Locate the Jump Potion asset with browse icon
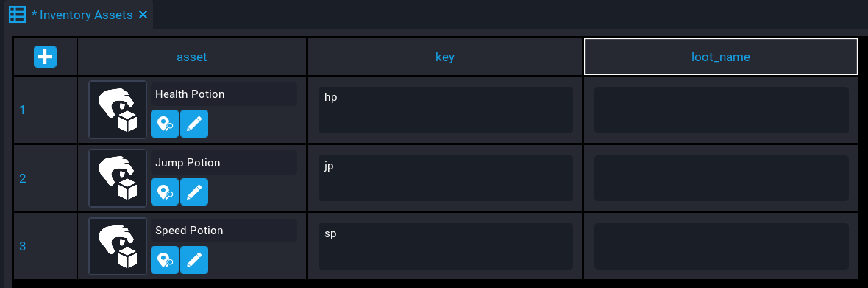Screen dimensions: 868x288 pos(165,192)
